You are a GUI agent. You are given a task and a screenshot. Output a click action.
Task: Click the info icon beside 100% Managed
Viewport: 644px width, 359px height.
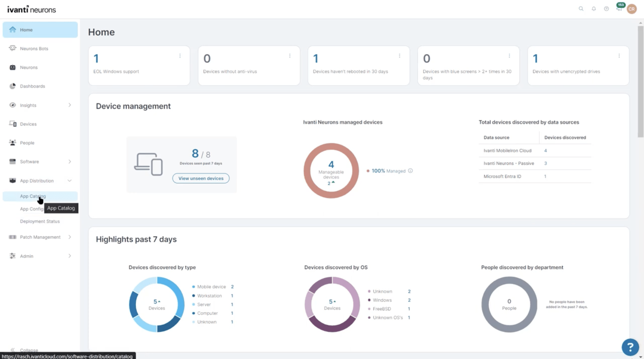tap(410, 171)
